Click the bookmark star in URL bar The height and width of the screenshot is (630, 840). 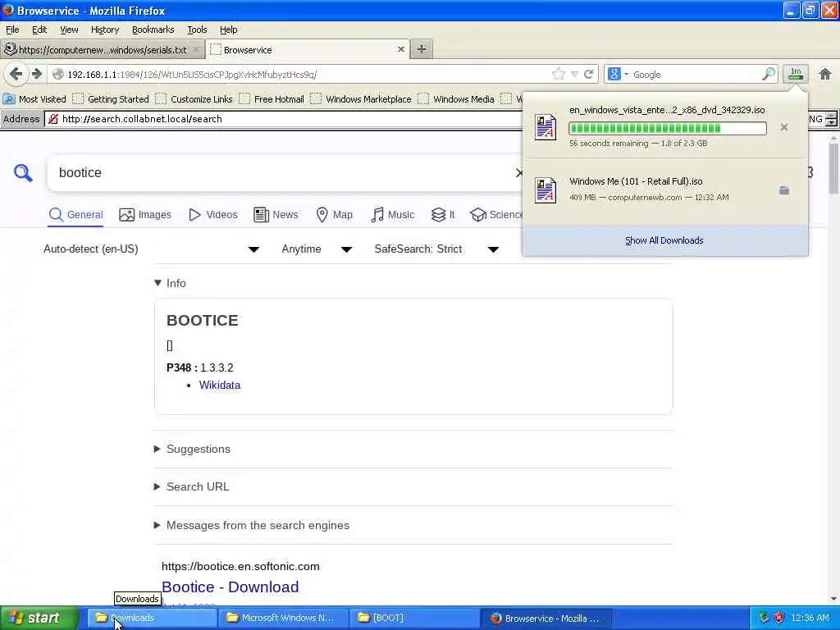(x=558, y=74)
